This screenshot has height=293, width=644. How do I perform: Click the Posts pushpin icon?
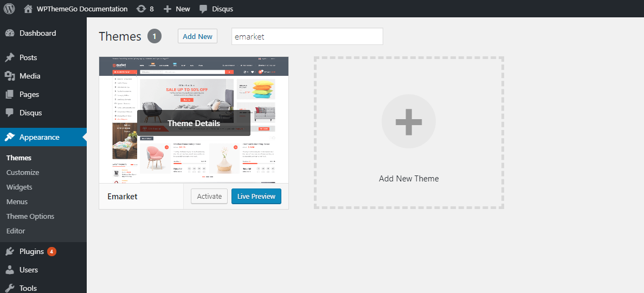pyautogui.click(x=10, y=57)
